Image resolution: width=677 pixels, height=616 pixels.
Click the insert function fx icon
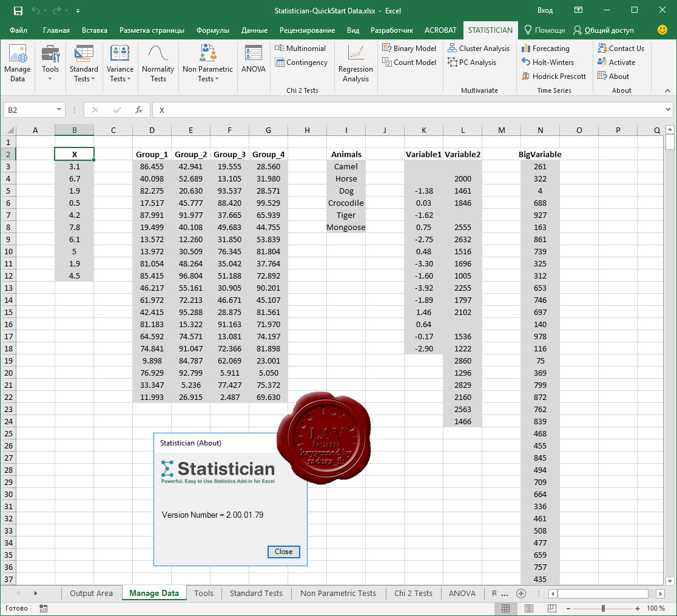pos(138,110)
